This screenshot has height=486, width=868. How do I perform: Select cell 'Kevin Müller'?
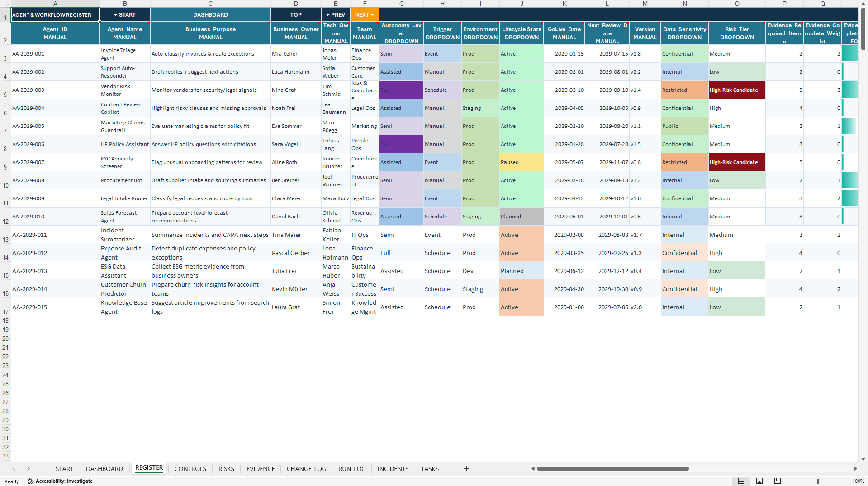pyautogui.click(x=296, y=289)
